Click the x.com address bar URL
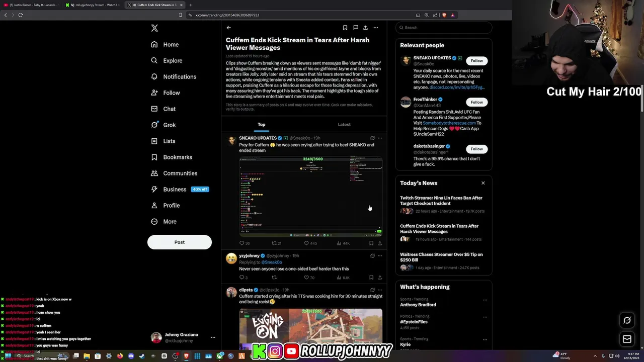The image size is (644, 362). [227, 15]
